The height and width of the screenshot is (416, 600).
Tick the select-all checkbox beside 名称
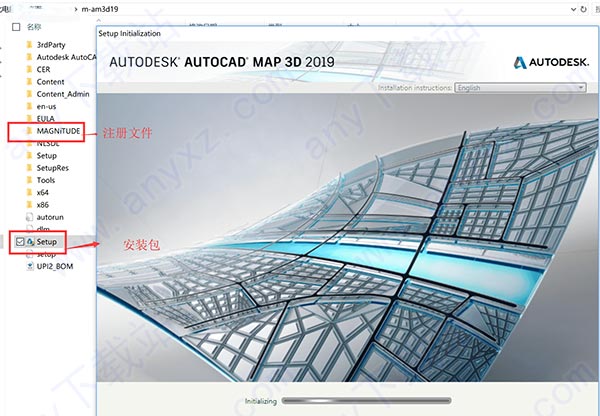16,27
